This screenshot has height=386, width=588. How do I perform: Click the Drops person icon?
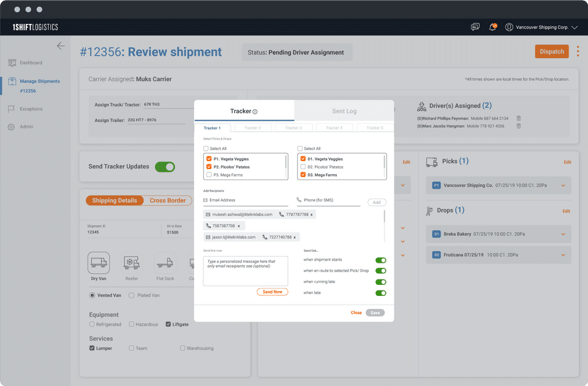(429, 211)
